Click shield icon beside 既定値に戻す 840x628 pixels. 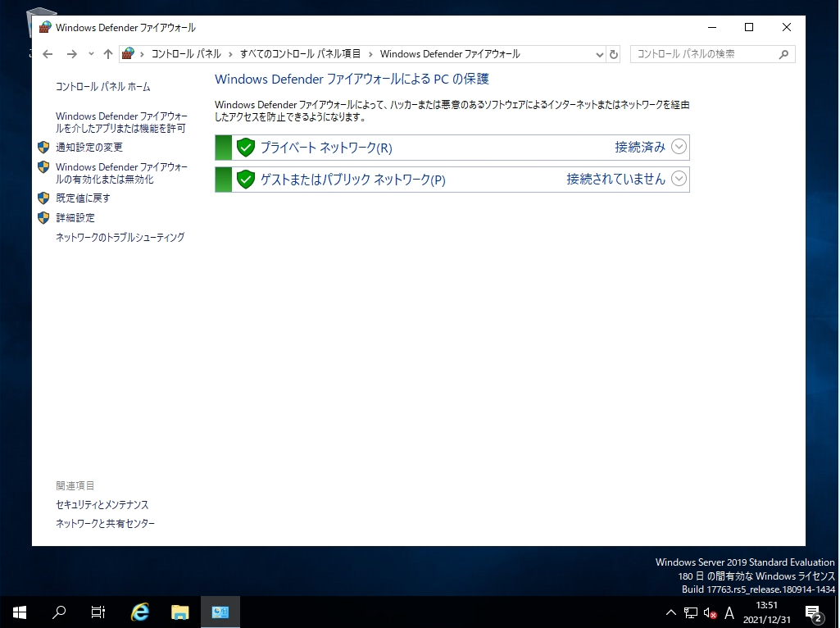[43, 198]
